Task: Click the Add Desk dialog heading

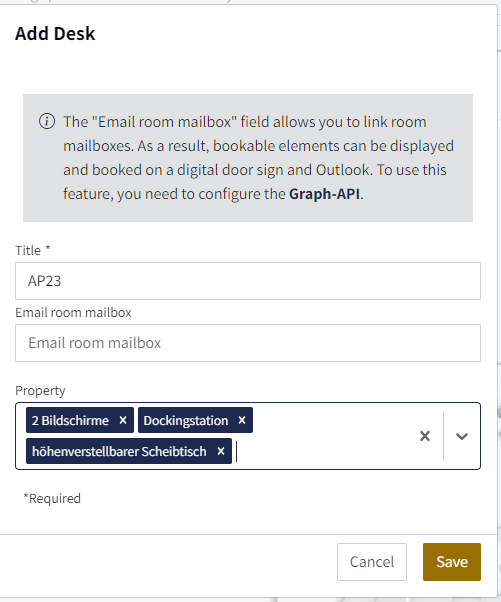Action: pyautogui.click(x=55, y=33)
